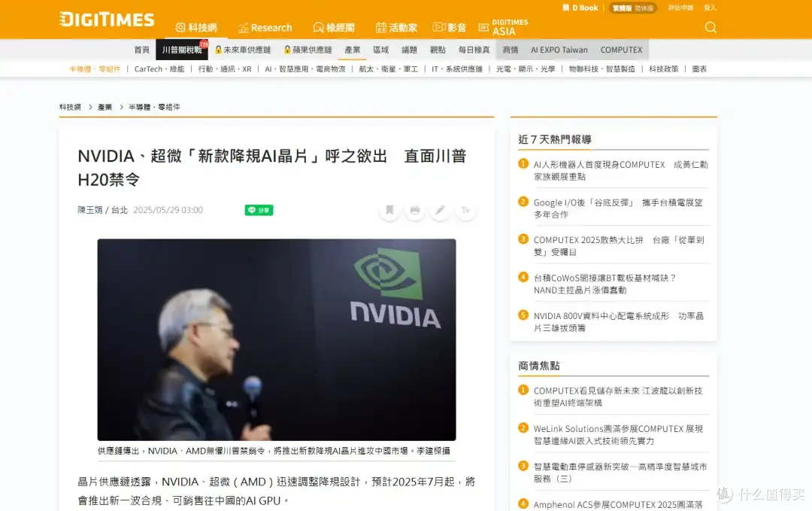
Task: Open D Book link
Action: (580, 8)
